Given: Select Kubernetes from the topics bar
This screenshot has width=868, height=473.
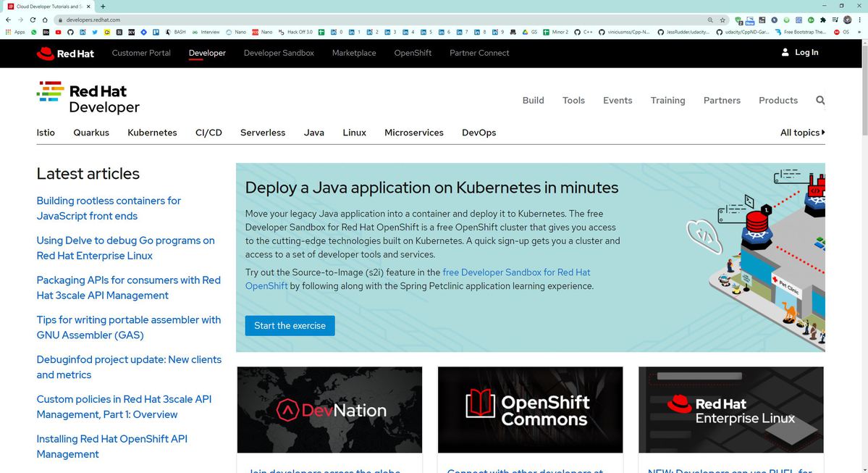Looking at the screenshot, I should coord(152,133).
